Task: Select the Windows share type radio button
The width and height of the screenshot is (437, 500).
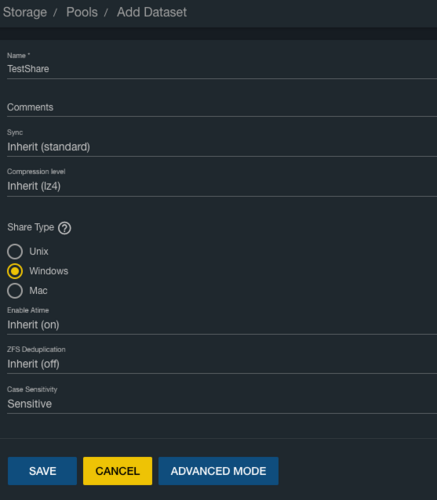Action: tap(15, 271)
